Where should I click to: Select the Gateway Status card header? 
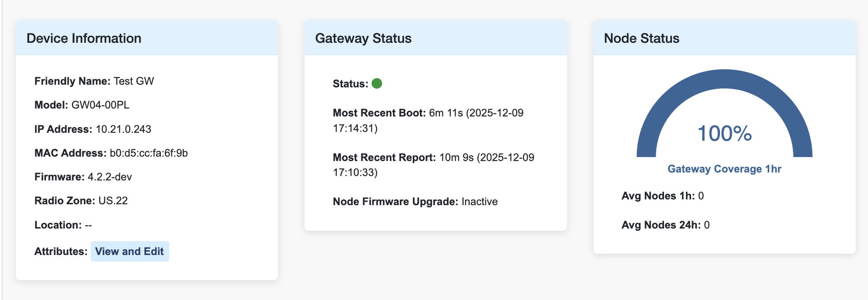(x=363, y=38)
